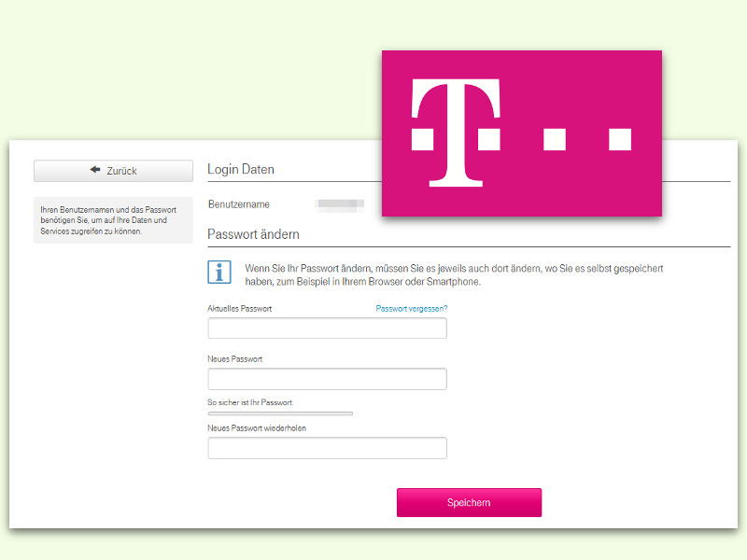The height and width of the screenshot is (560, 747).
Task: Click the Speichern button
Action: click(470, 502)
